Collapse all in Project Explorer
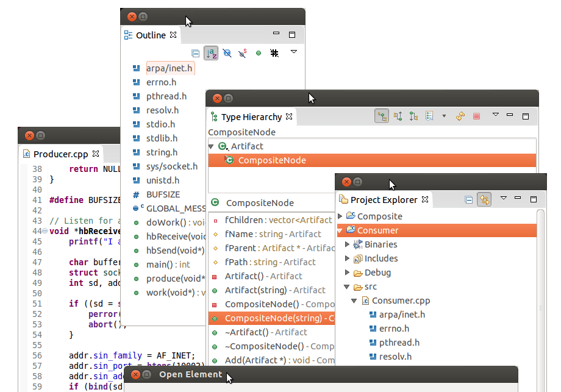 [x=469, y=199]
